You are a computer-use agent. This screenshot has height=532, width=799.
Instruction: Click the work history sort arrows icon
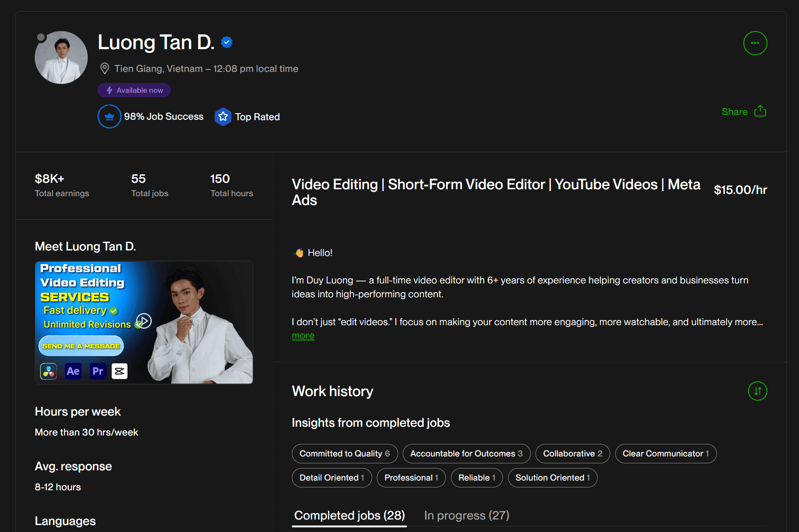point(757,391)
